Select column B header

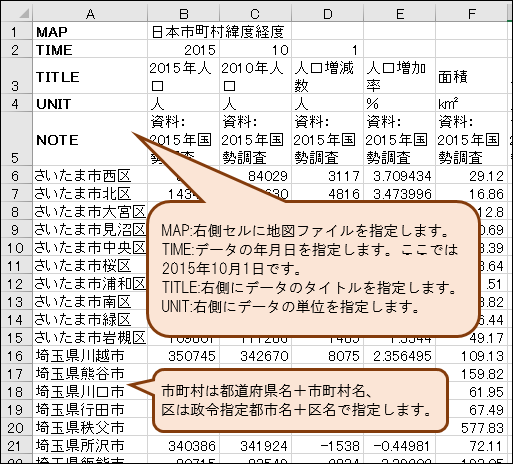tap(183, 14)
